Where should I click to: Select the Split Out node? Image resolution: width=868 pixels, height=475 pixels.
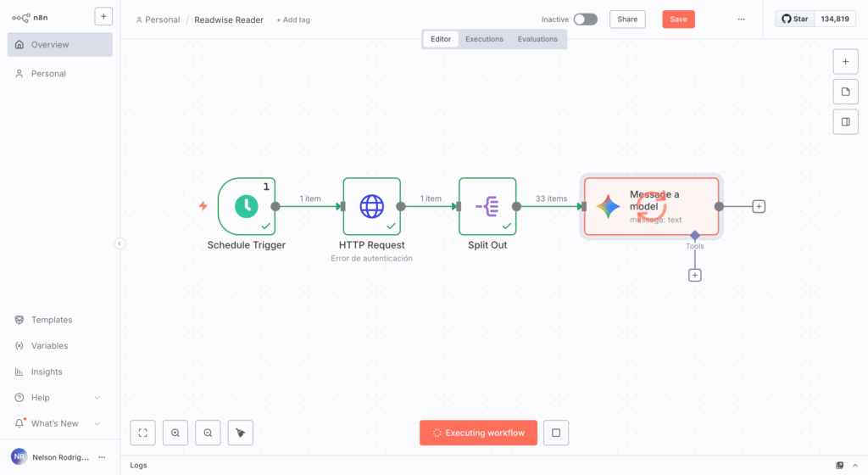click(x=487, y=206)
